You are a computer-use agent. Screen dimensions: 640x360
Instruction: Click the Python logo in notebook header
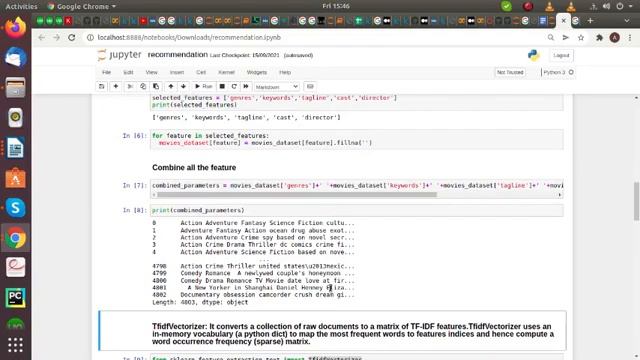[533, 55]
